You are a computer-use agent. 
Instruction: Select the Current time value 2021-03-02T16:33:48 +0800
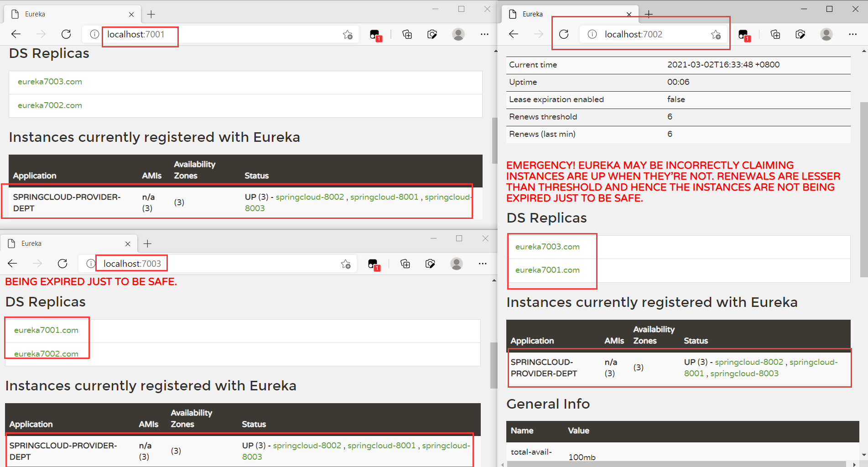click(723, 65)
